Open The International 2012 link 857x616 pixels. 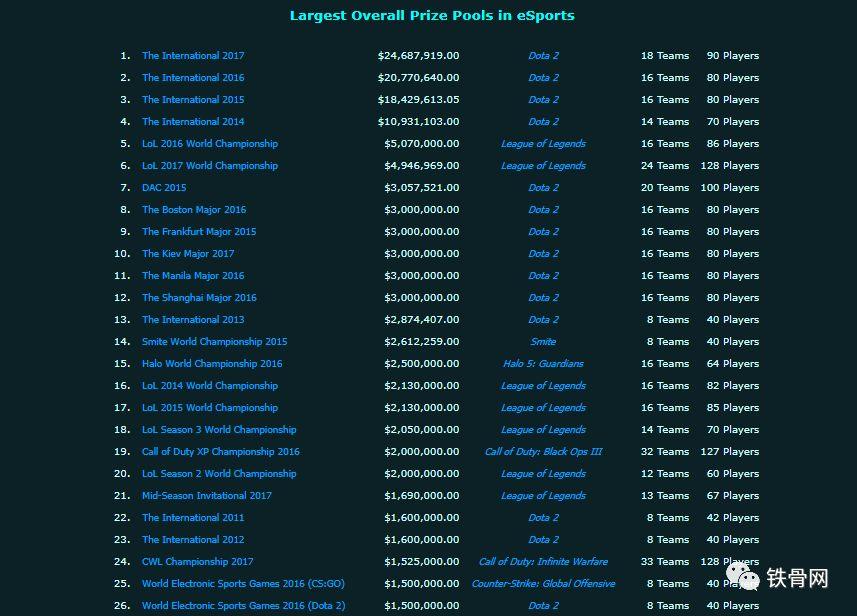193,539
